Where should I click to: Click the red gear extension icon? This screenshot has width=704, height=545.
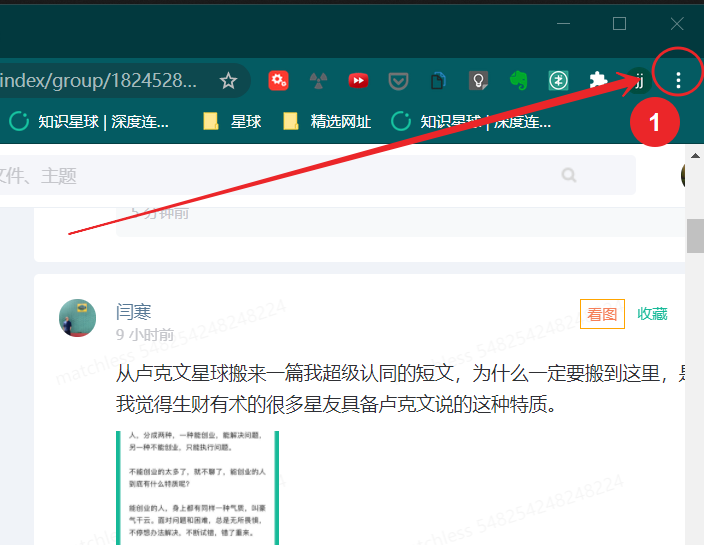(x=279, y=81)
